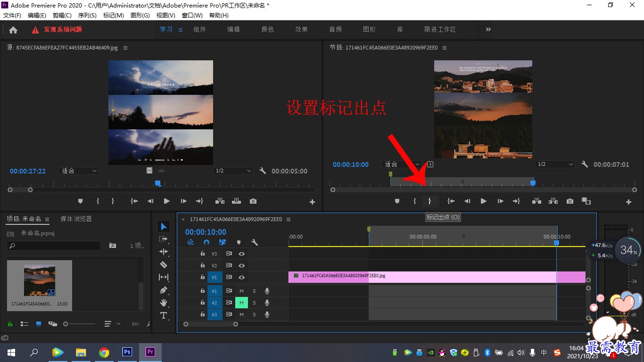644x362 pixels.
Task: Unmute track A2 M button
Action: click(241, 303)
